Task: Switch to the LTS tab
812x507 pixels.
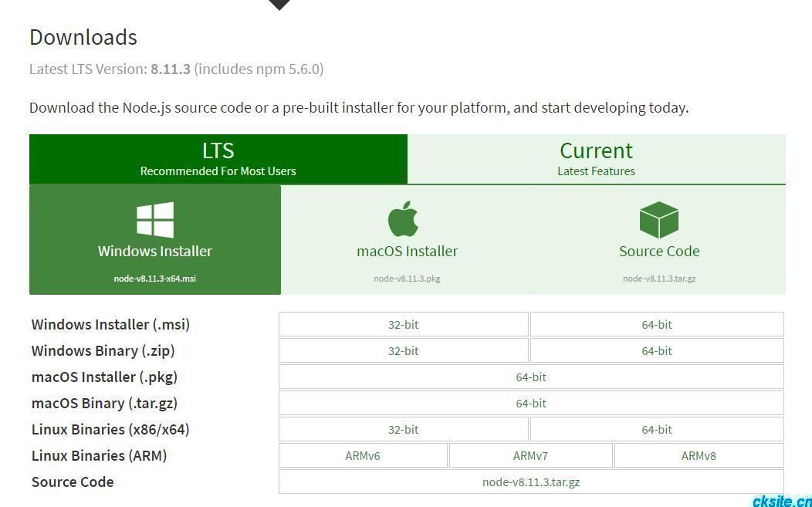Action: coord(218,159)
